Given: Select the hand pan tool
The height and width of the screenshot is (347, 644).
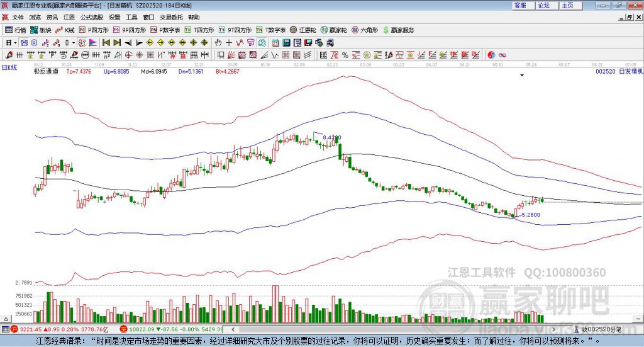Looking at the screenshot, I should tap(218, 43).
